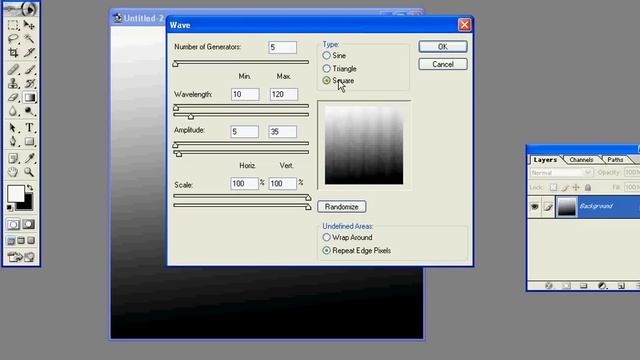Viewport: 640px width, 360px height.
Task: Select the History Brush tool
Action: pos(29,84)
